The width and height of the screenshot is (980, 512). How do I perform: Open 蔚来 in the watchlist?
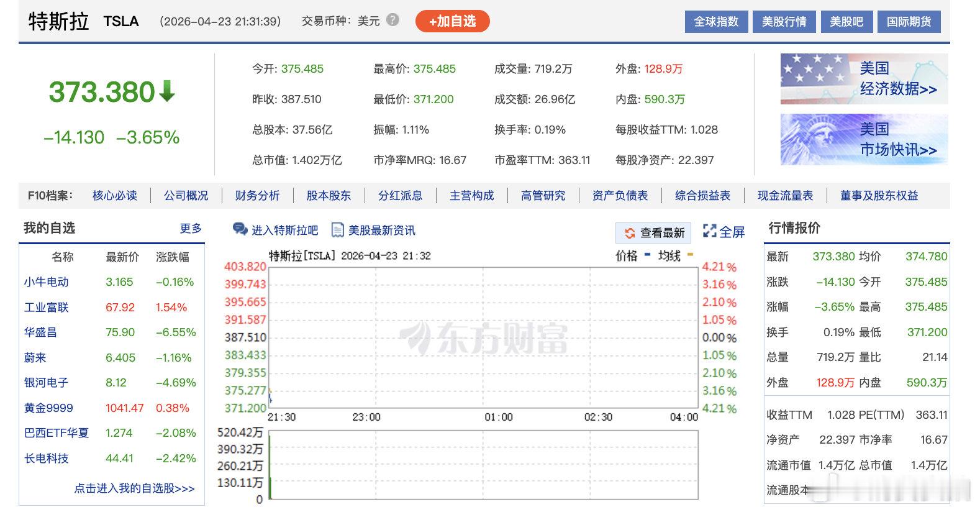35,358
